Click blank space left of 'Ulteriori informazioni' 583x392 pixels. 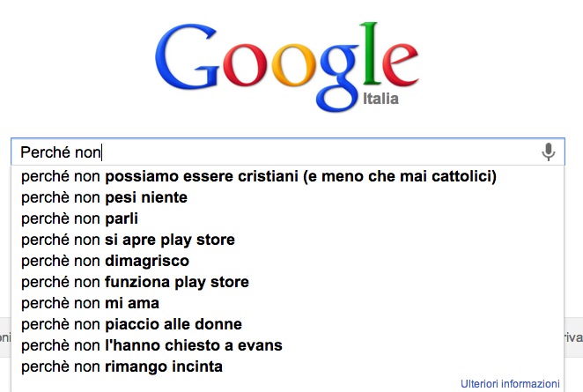click(x=264, y=384)
